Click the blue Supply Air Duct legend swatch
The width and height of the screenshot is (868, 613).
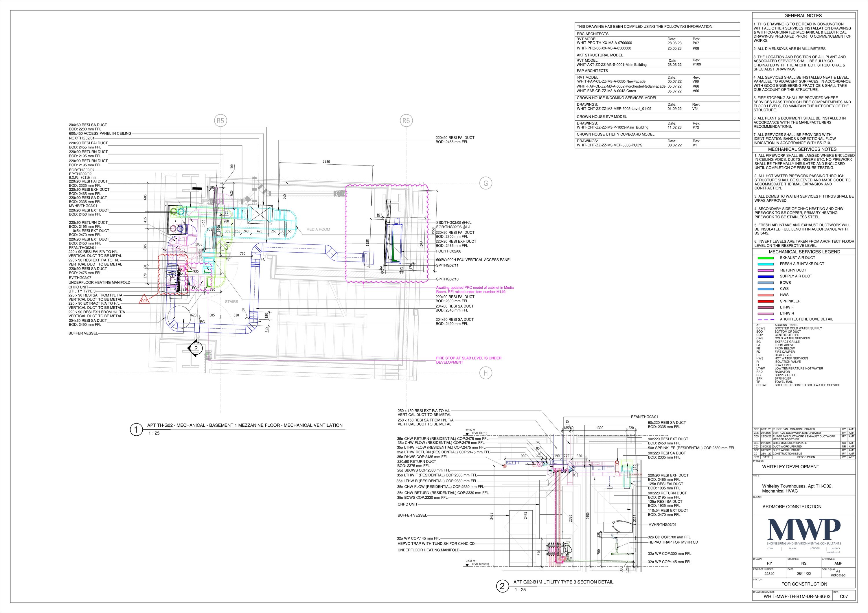pos(765,276)
